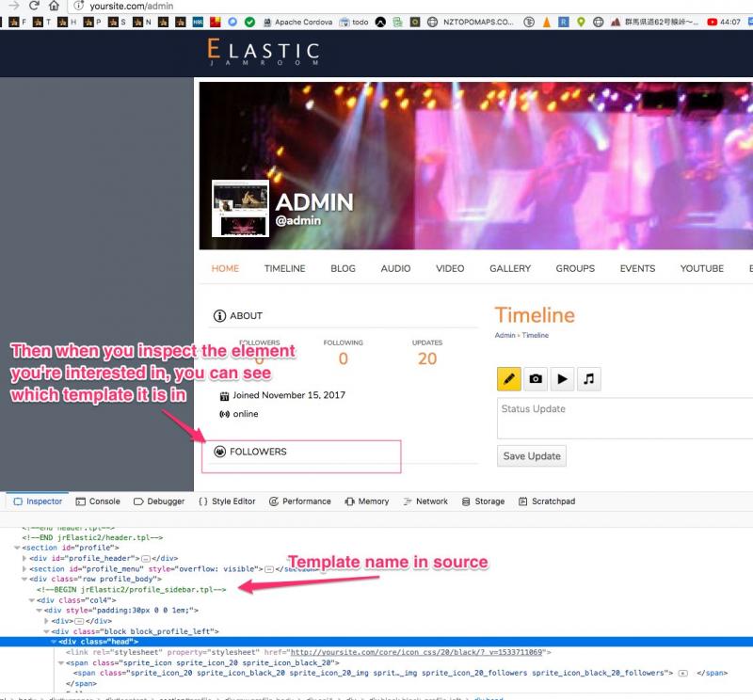753x700 pixels.
Task: Expand the div id="profile_header" node
Action: point(24,558)
